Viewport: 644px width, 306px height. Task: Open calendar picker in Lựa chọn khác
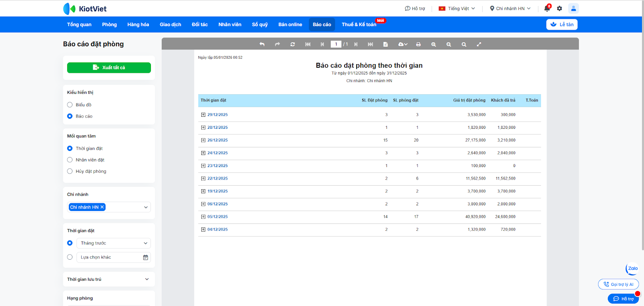click(146, 257)
